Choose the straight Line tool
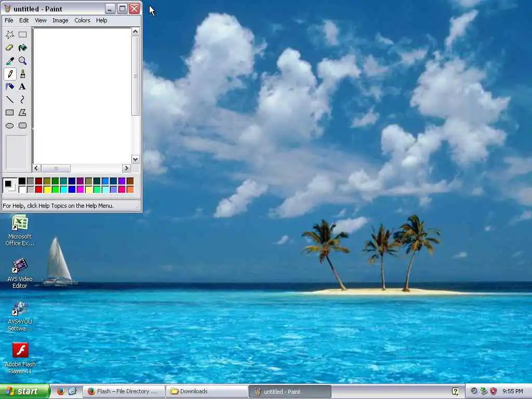This screenshot has width=532, height=399. [9, 99]
